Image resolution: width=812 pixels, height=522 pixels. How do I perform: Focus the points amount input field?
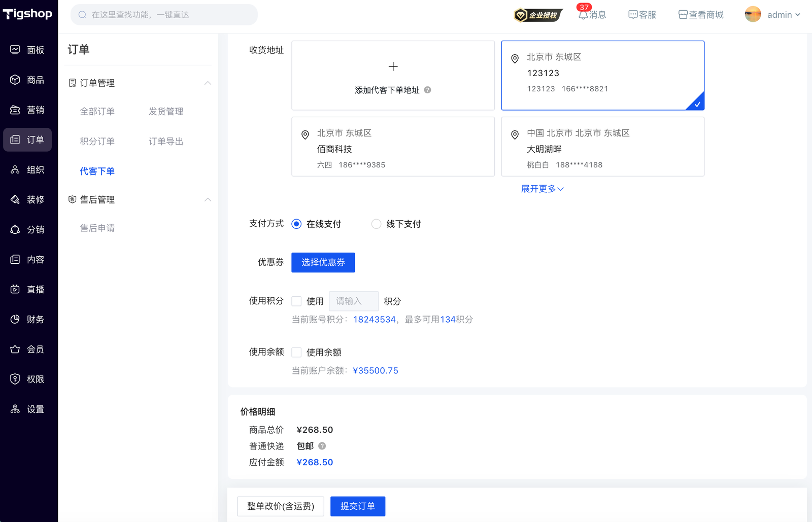pyautogui.click(x=354, y=301)
